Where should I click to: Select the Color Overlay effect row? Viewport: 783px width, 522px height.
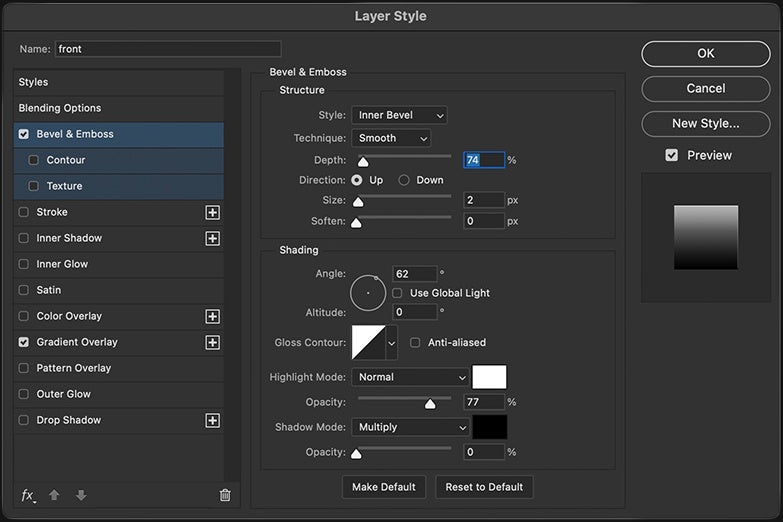tap(119, 316)
